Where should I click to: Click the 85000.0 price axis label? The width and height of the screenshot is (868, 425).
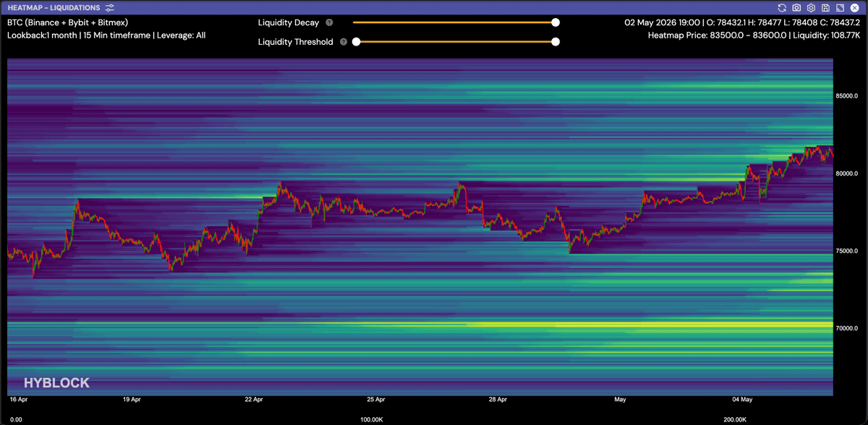pos(846,96)
